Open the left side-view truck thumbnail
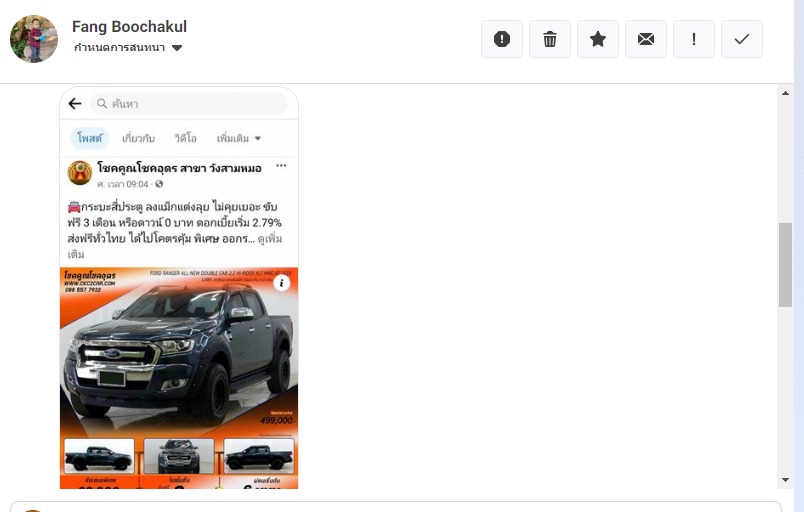The image size is (804, 512). (x=99, y=456)
